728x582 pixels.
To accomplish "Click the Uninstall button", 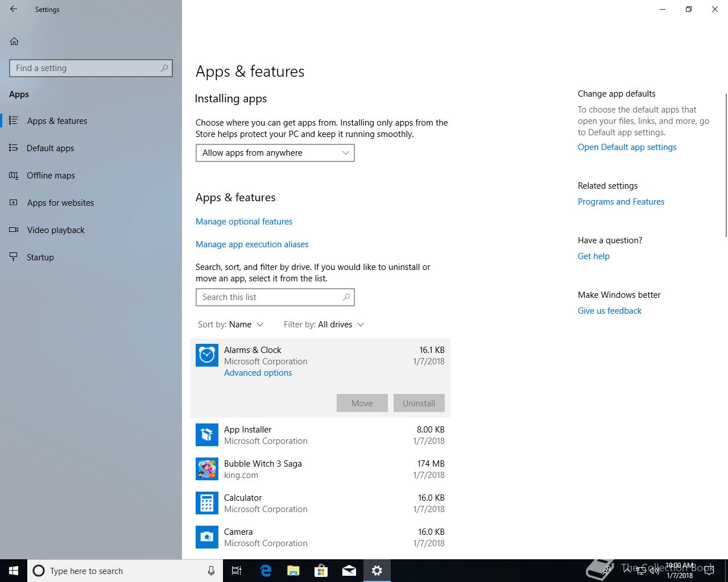I will [419, 403].
